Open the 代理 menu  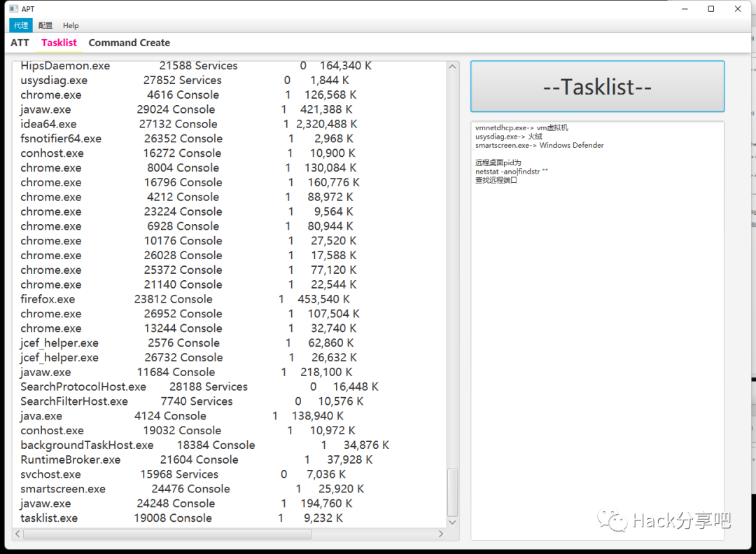tap(21, 25)
